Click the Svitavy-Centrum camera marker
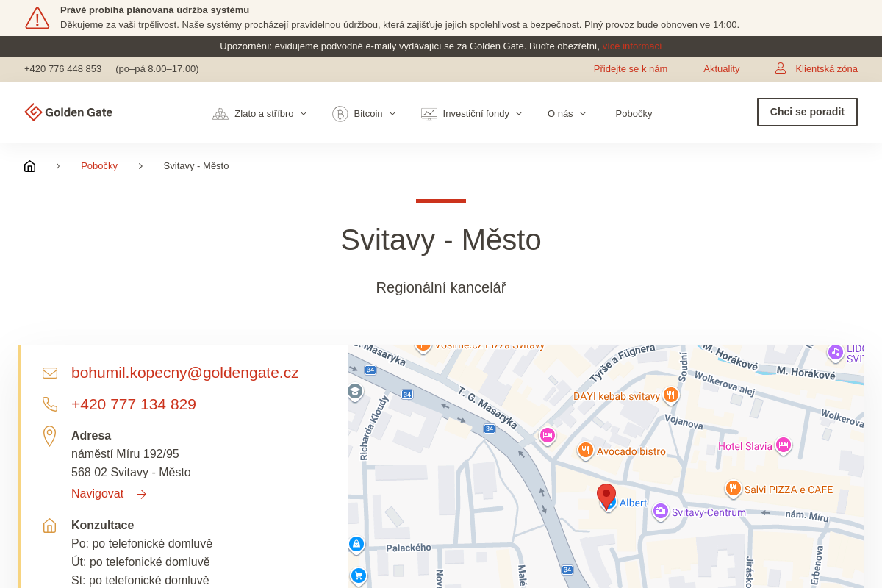Viewport: 882px width, 588px height. pos(660,511)
